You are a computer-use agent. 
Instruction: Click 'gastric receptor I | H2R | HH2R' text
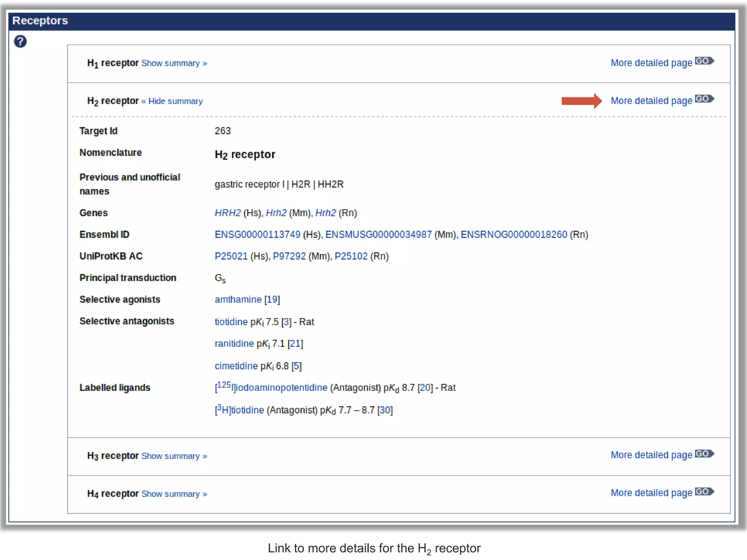(x=279, y=184)
